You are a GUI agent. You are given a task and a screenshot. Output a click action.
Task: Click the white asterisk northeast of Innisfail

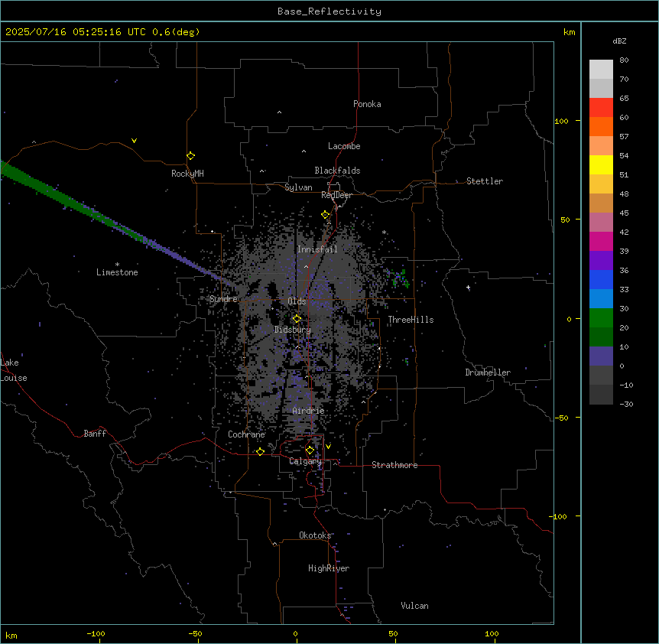384,232
